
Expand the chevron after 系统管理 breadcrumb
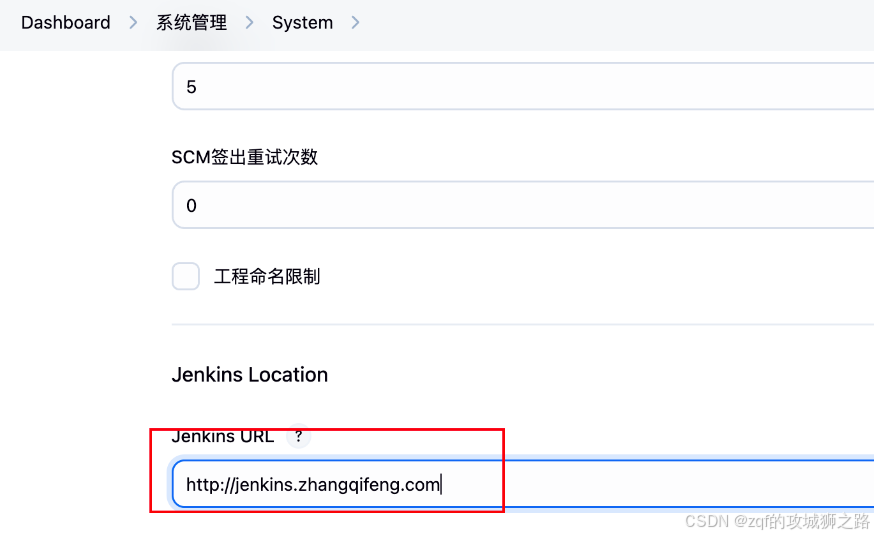(250, 23)
